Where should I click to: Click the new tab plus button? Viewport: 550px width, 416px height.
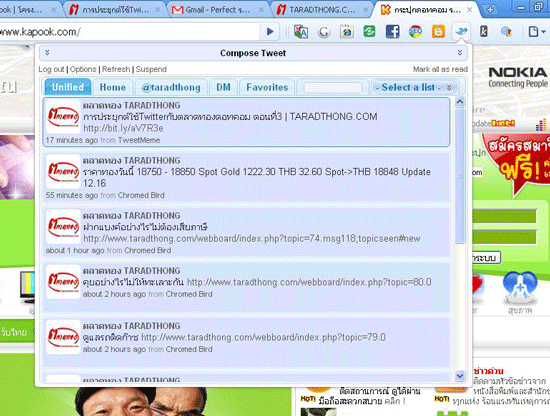click(x=490, y=9)
